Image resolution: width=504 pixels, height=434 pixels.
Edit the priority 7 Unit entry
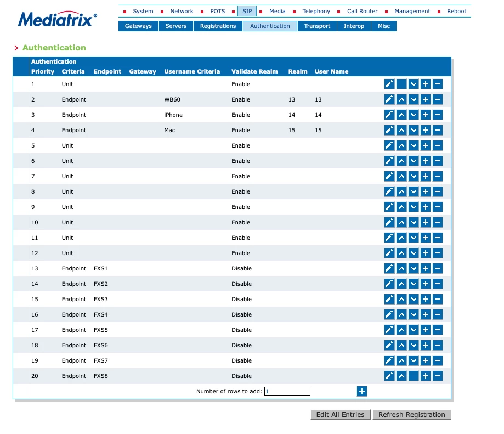point(389,176)
